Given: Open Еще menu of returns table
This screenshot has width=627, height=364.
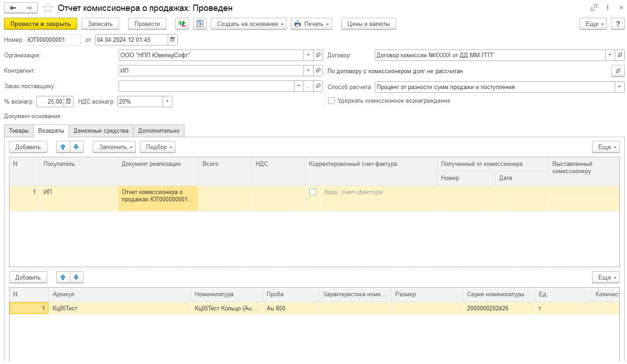Looking at the screenshot, I should click(x=606, y=147).
